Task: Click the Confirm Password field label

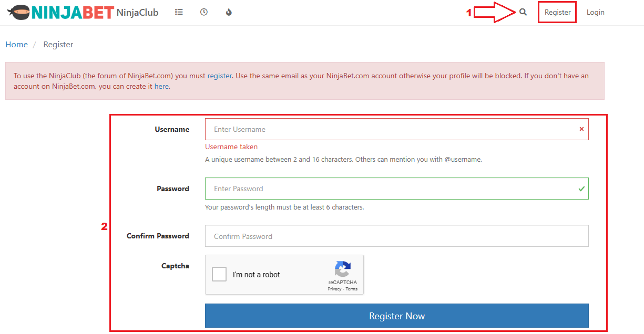Action: 158,236
